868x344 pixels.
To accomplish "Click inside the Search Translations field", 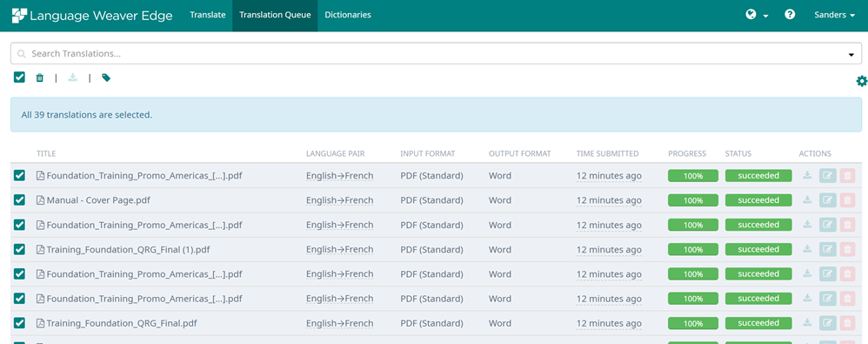I will click(x=436, y=54).
